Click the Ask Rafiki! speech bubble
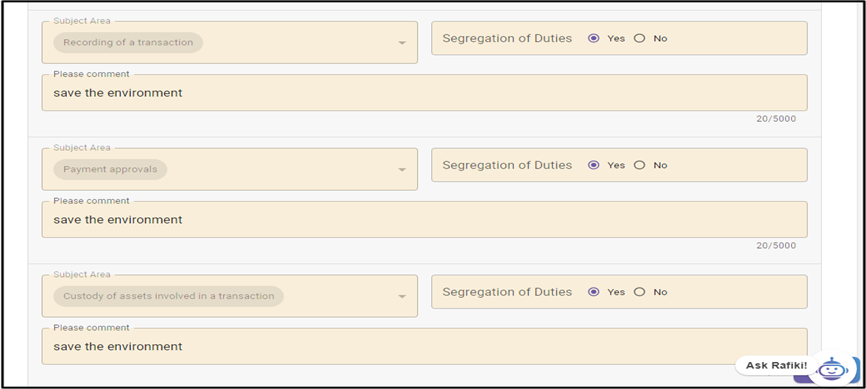866x389 pixels. (x=777, y=365)
